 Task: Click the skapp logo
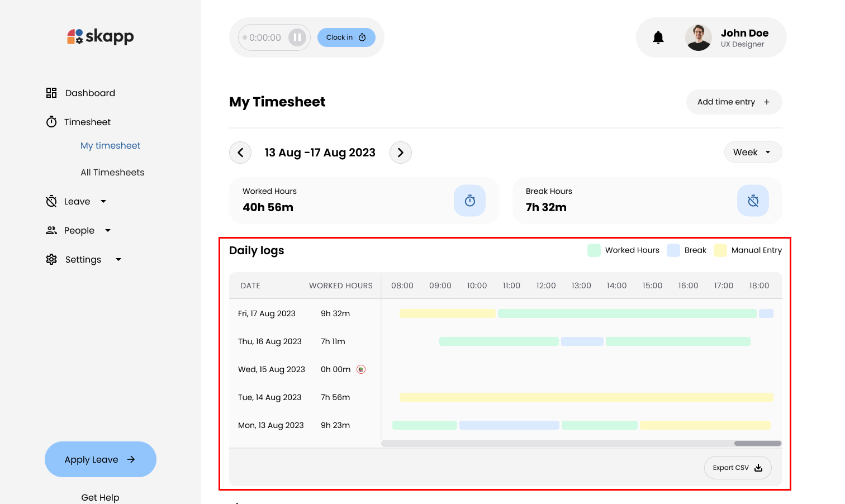[x=100, y=36]
